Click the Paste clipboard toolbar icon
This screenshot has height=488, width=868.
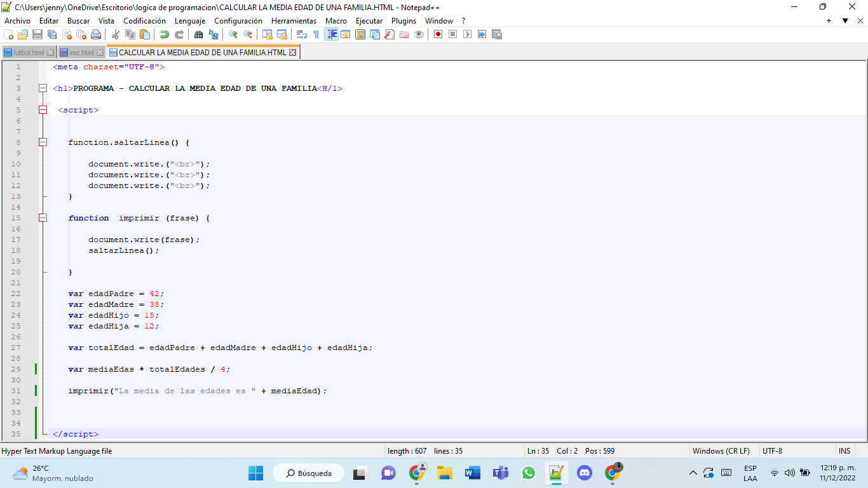144,34
